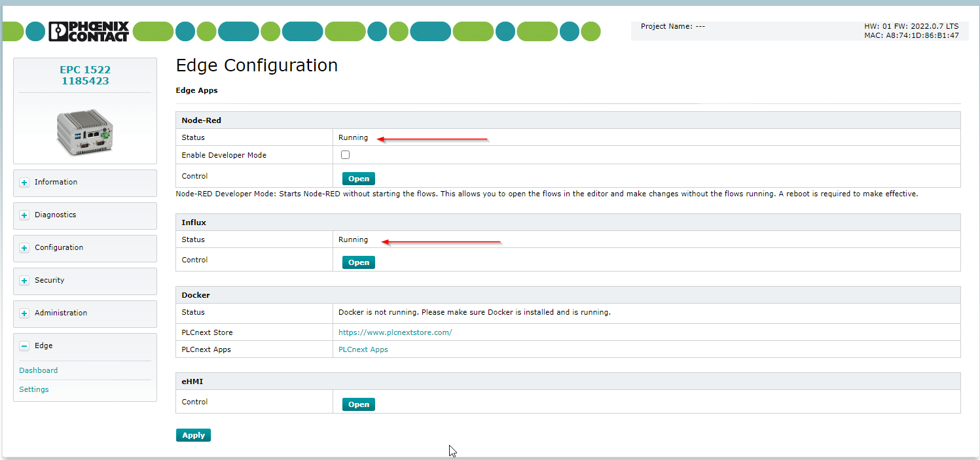Image resolution: width=980 pixels, height=460 pixels.
Task: Click the Phoenix Contact logo
Action: [88, 31]
